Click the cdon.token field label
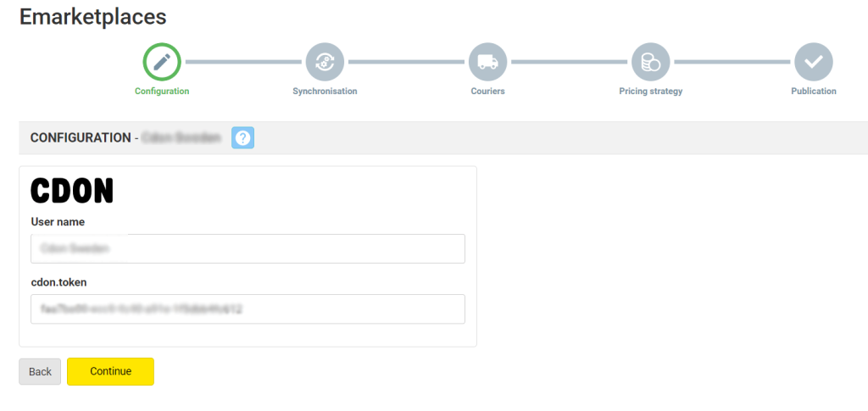This screenshot has height=411, width=868. [x=59, y=282]
